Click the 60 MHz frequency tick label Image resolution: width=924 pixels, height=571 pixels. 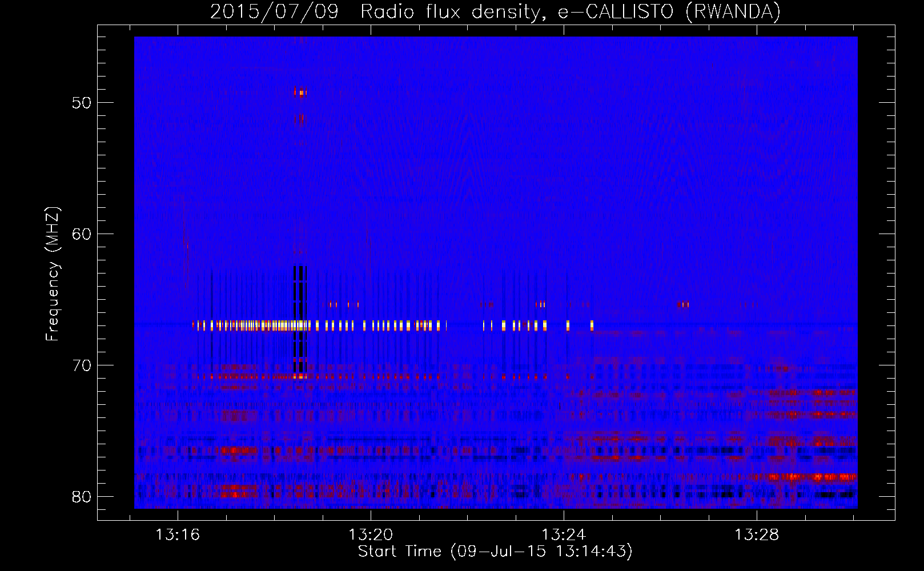(x=82, y=234)
